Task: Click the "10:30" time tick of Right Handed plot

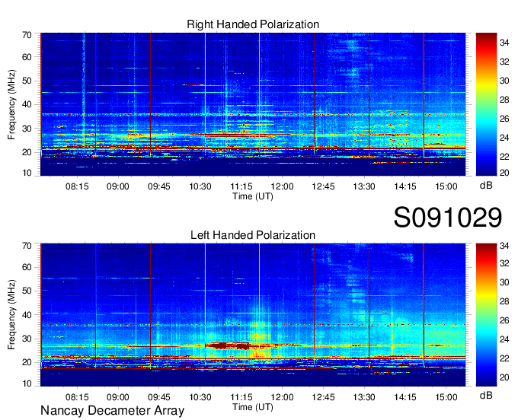Action: (200, 186)
